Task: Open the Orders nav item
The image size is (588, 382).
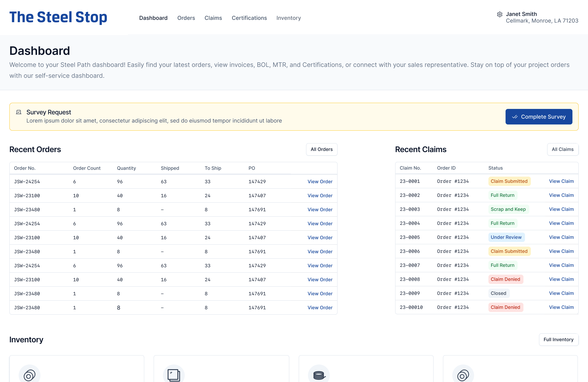Action: [186, 18]
